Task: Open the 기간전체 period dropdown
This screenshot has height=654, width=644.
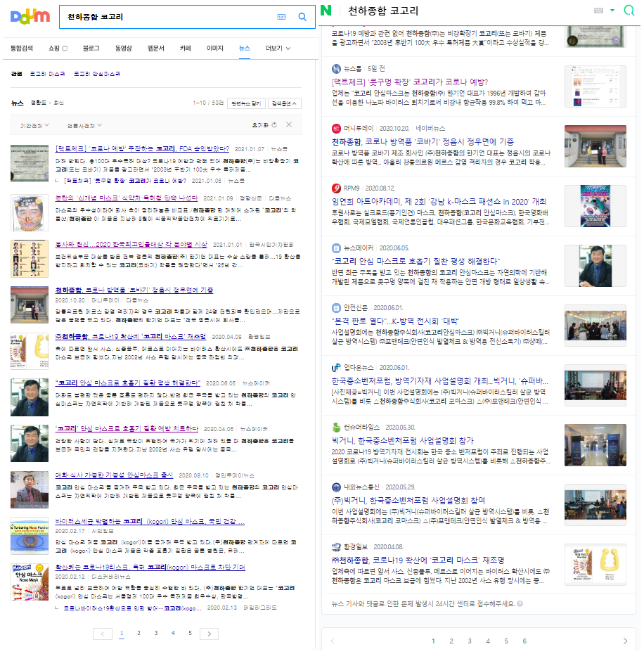Action: (x=34, y=125)
